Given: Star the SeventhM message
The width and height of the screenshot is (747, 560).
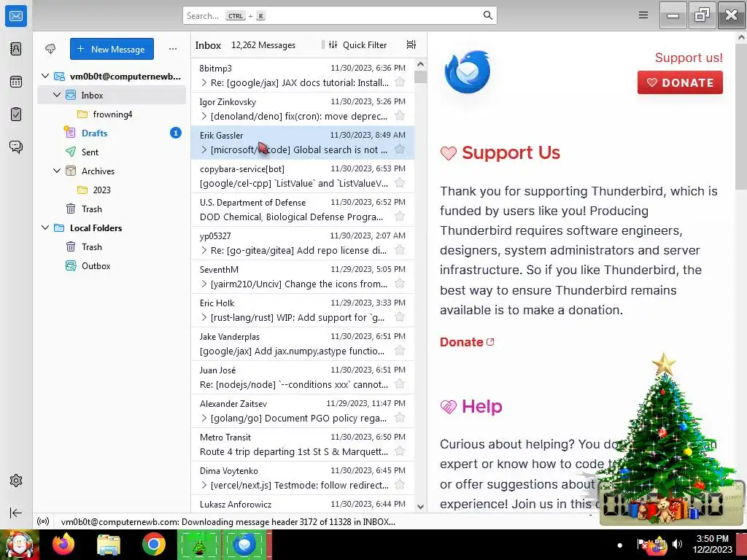Looking at the screenshot, I should tap(400, 284).
